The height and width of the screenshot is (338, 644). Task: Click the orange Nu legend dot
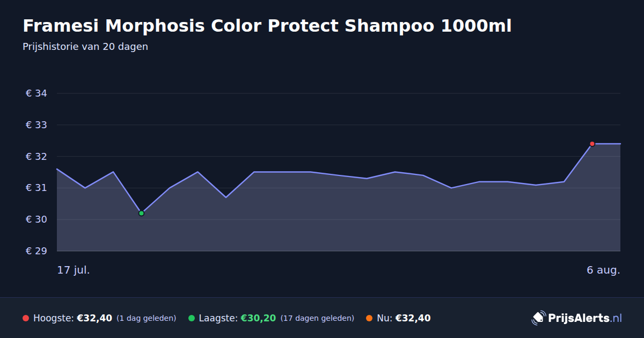pos(369,318)
